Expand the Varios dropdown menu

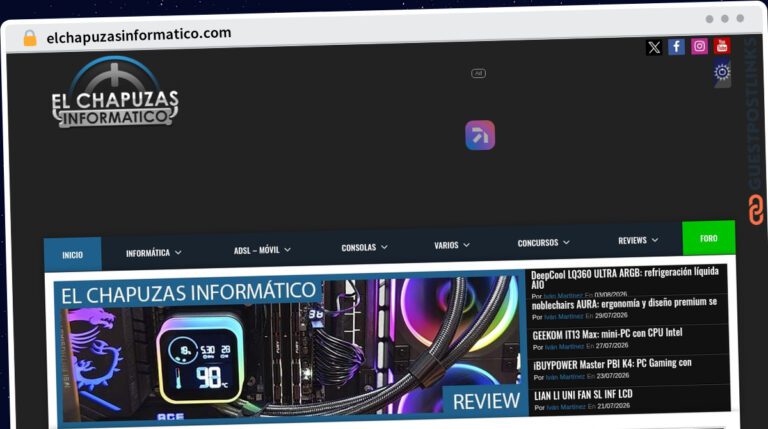point(452,245)
